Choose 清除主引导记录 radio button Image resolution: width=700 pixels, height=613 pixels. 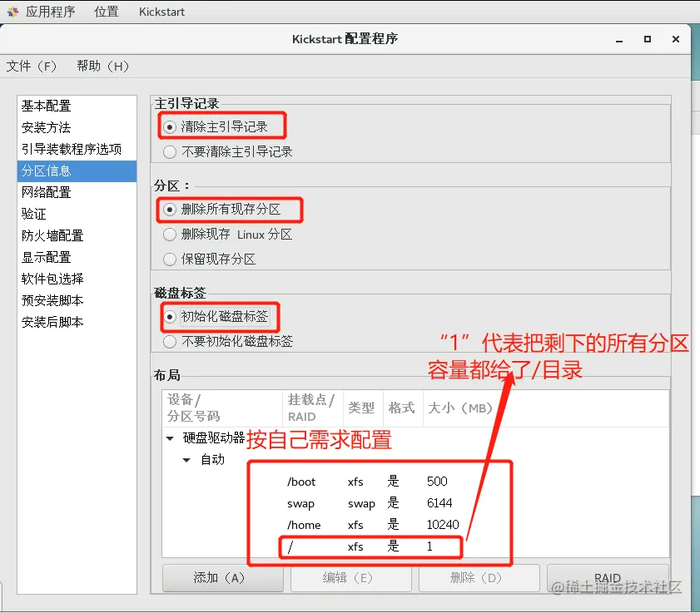click(x=170, y=127)
